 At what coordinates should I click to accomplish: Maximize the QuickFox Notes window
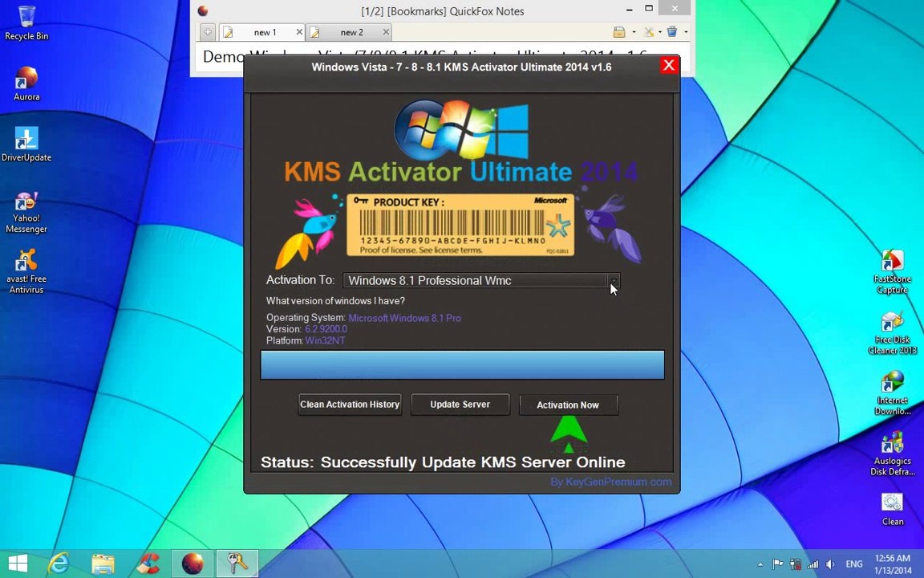coord(649,8)
